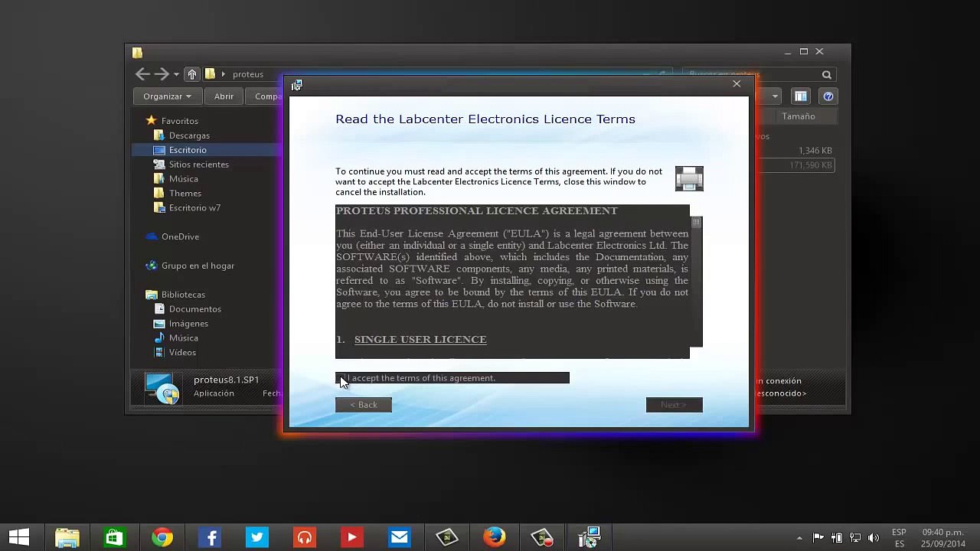
Task: Open Explorer help with the question mark icon
Action: point(828,96)
